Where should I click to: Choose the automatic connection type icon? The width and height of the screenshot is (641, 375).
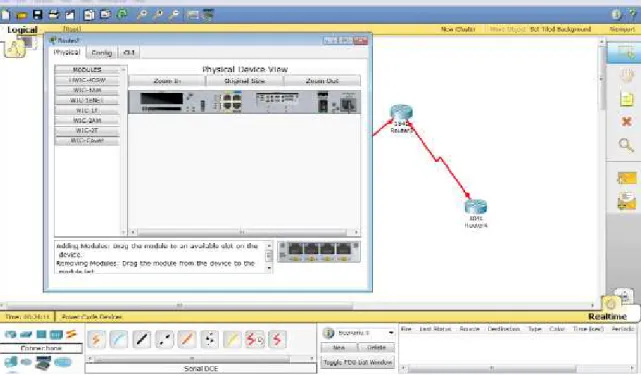click(96, 339)
